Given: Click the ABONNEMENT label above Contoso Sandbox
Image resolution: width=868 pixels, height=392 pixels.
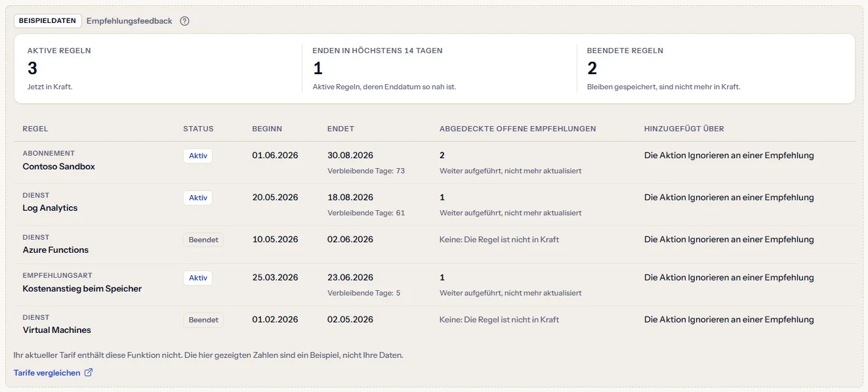Looking at the screenshot, I should tap(49, 154).
